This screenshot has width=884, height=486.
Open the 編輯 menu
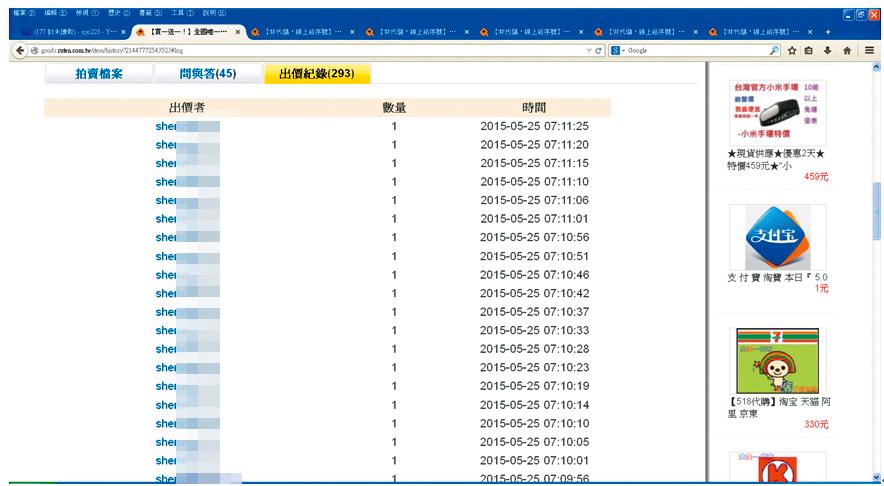click(x=56, y=12)
